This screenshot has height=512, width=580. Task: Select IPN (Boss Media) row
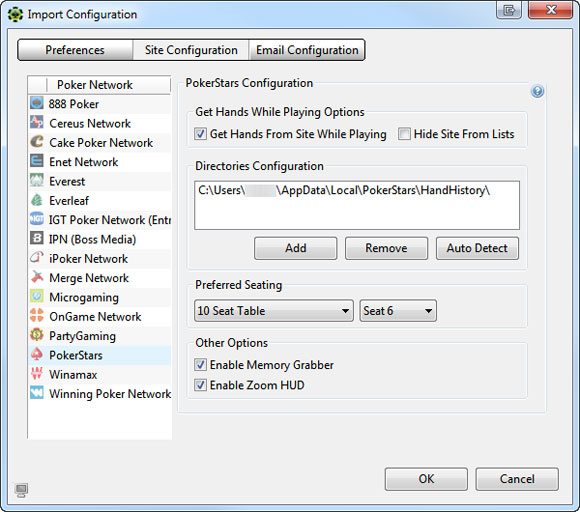(100, 239)
